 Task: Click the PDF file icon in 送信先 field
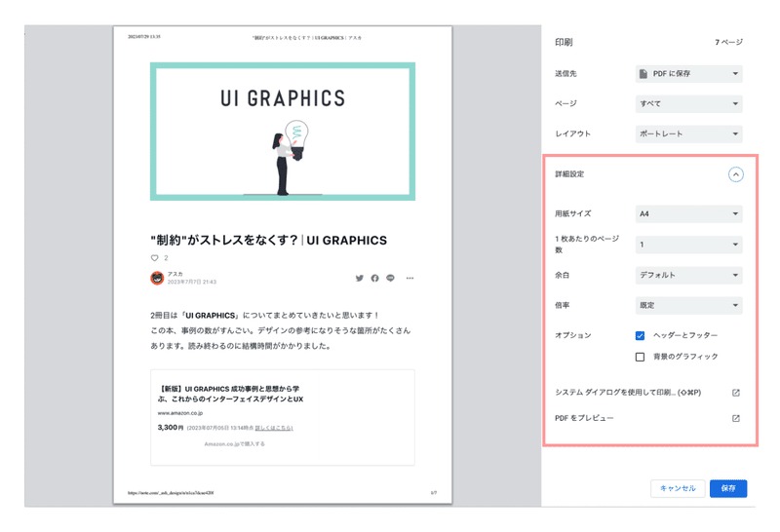point(643,74)
